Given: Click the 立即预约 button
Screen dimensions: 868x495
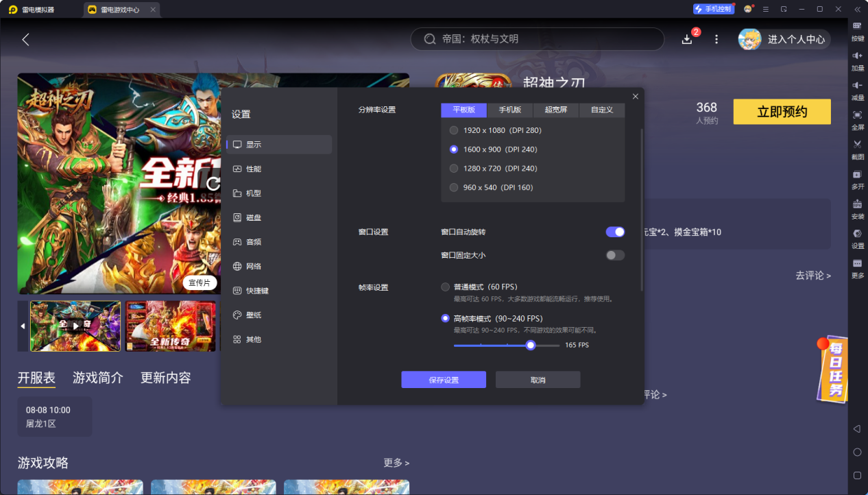Looking at the screenshot, I should point(782,112).
